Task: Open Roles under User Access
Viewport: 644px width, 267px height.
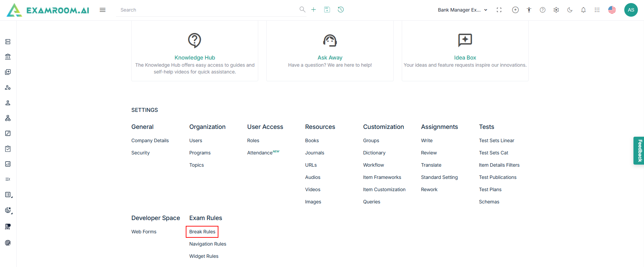Action: point(253,140)
